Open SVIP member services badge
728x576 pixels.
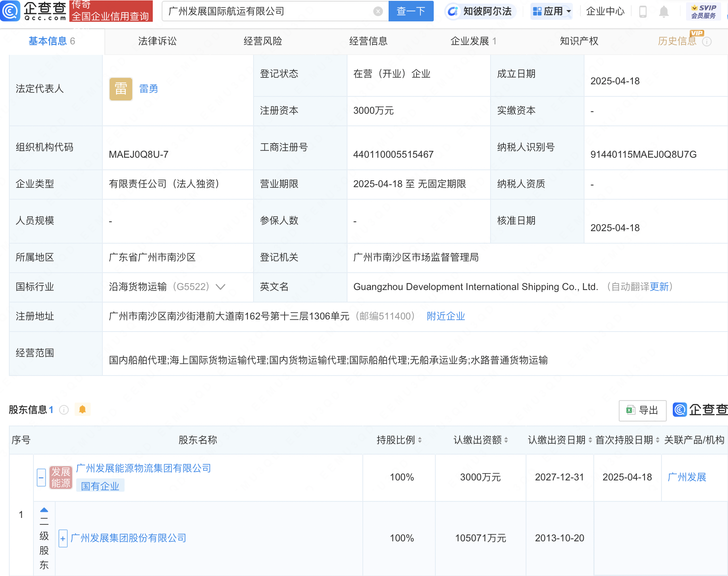(x=703, y=11)
